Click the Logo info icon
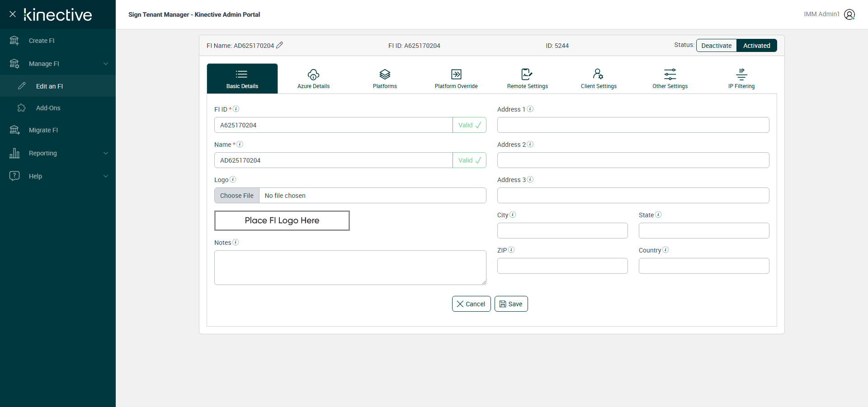This screenshot has width=868, height=407. tap(233, 179)
